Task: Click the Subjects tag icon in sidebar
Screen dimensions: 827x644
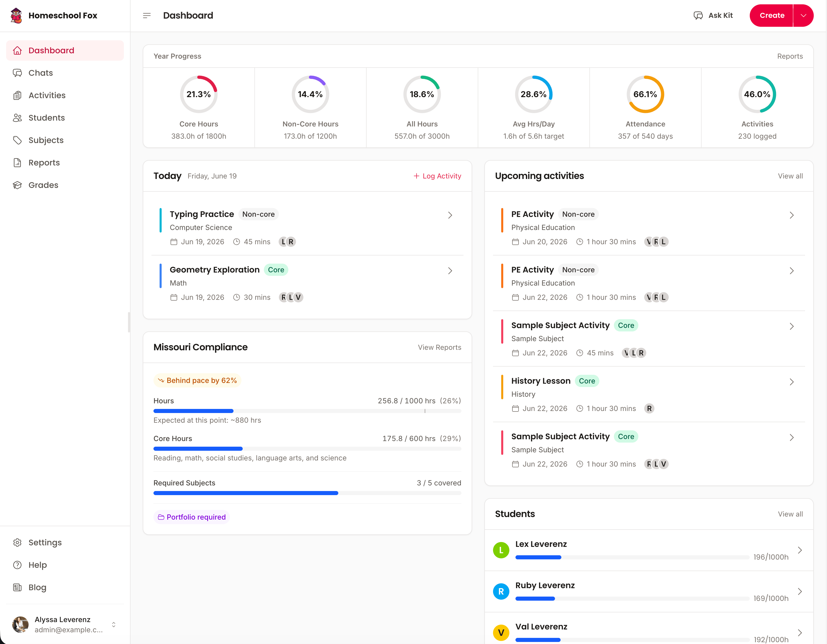Action: click(17, 140)
